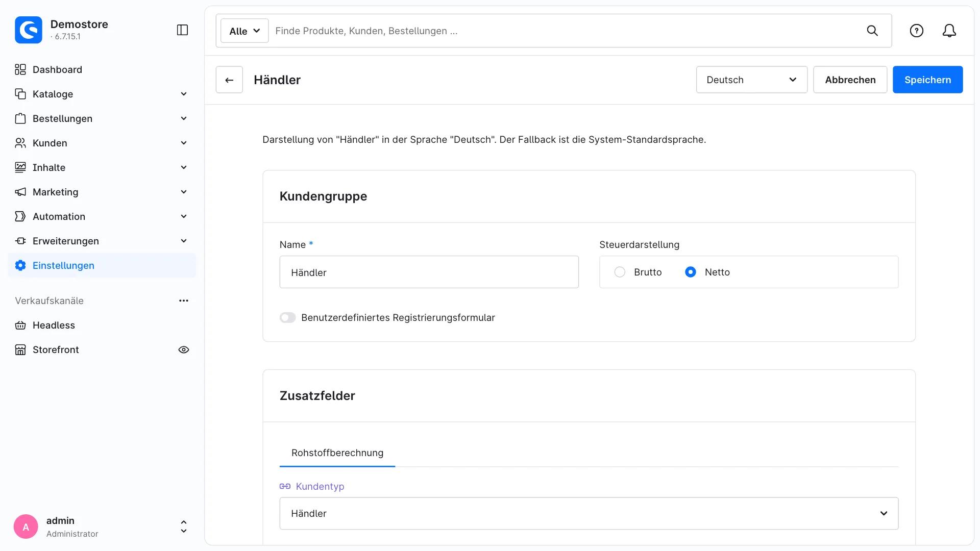The image size is (980, 551).
Task: Open the admin user menu chevron
Action: click(x=184, y=527)
